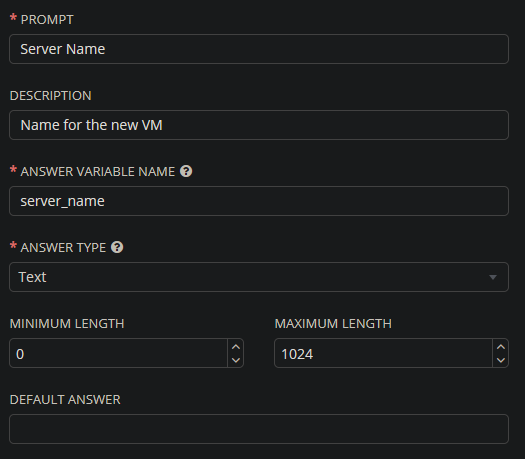Click the MINIMUM LENGTH label
This screenshot has width=525, height=459.
point(67,323)
